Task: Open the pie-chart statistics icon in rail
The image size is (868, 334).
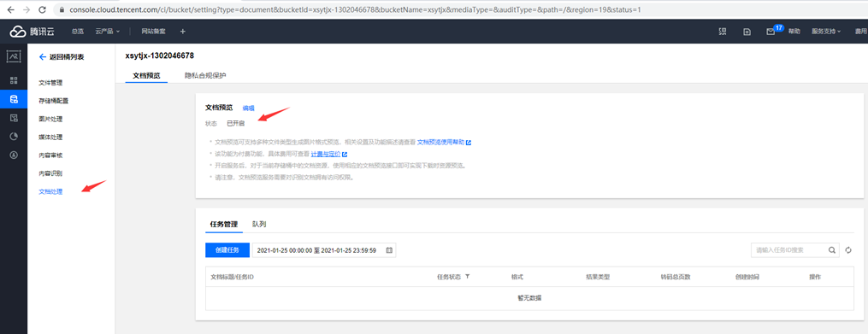Action: click(x=14, y=137)
